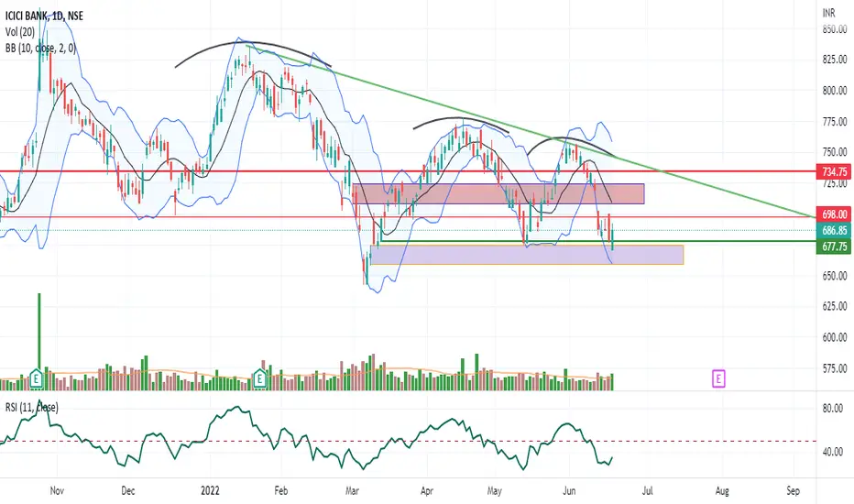This screenshot has height=504, width=854.
Task: Click the 40.00 RSI scale value
Action: [833, 453]
